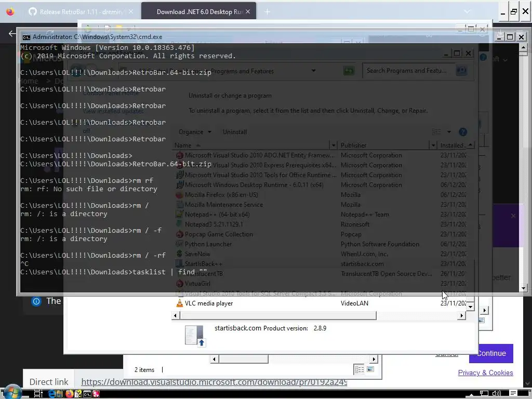
Task: Select the TranslucentTB Open Source Dev publisher cell
Action: 387,273
